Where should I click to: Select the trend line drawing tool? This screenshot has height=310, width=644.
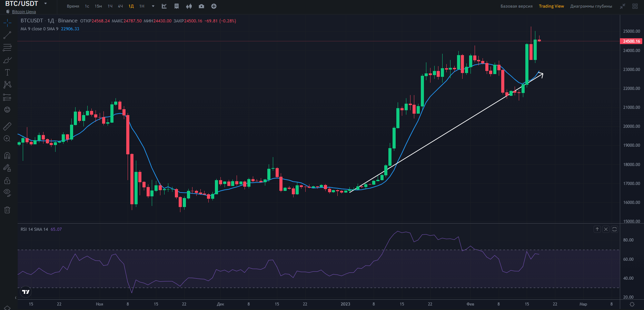(x=7, y=35)
